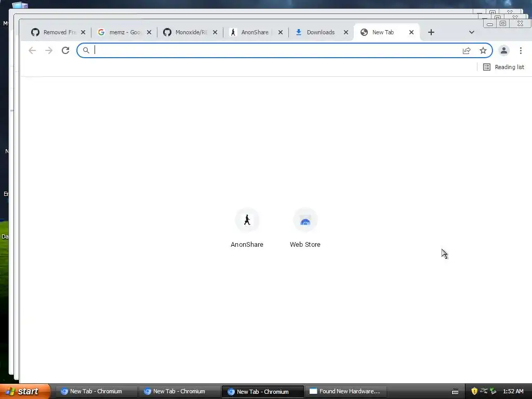Open the Reading list panel

(x=503, y=67)
